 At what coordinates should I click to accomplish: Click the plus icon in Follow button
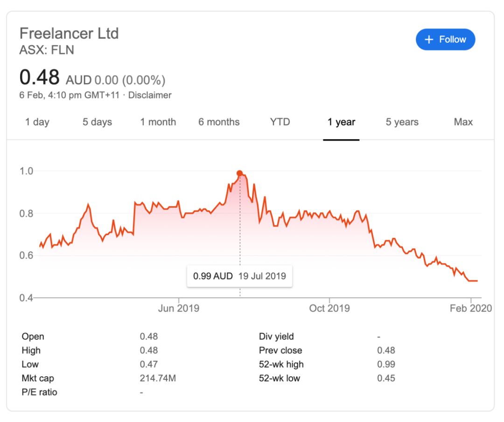429,40
